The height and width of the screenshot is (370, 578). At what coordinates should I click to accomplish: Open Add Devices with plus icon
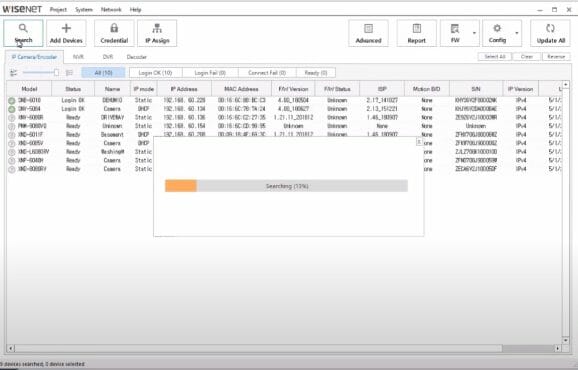[66, 33]
